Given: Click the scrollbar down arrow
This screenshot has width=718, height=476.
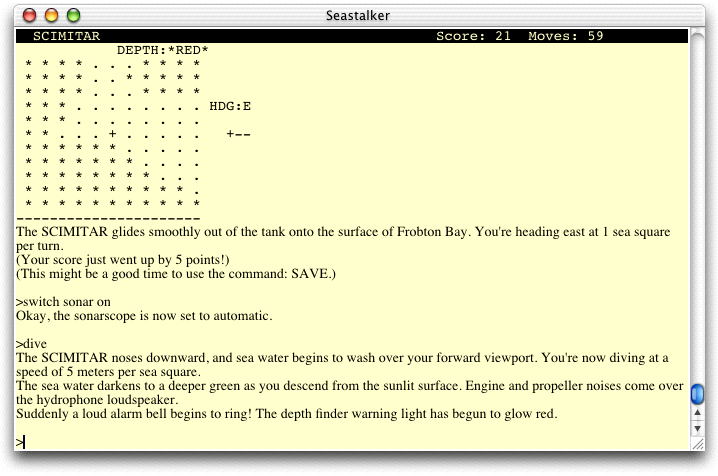Looking at the screenshot, I should point(697,429).
